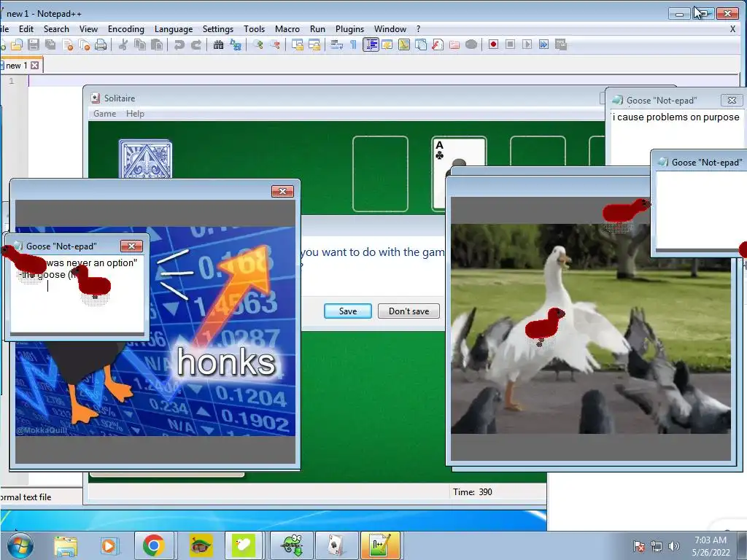Open Find with the binoculars icon
Viewport: 747px width, 560px height.
click(218, 44)
